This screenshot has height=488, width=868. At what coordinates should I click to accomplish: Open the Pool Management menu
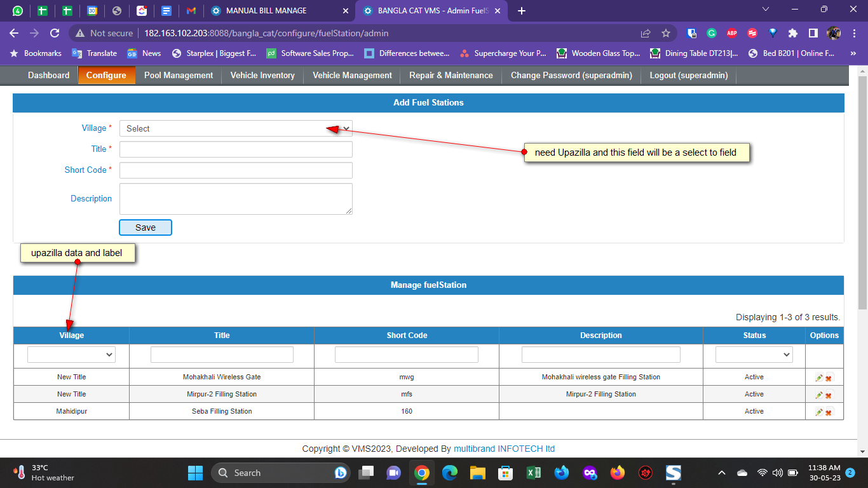[179, 75]
